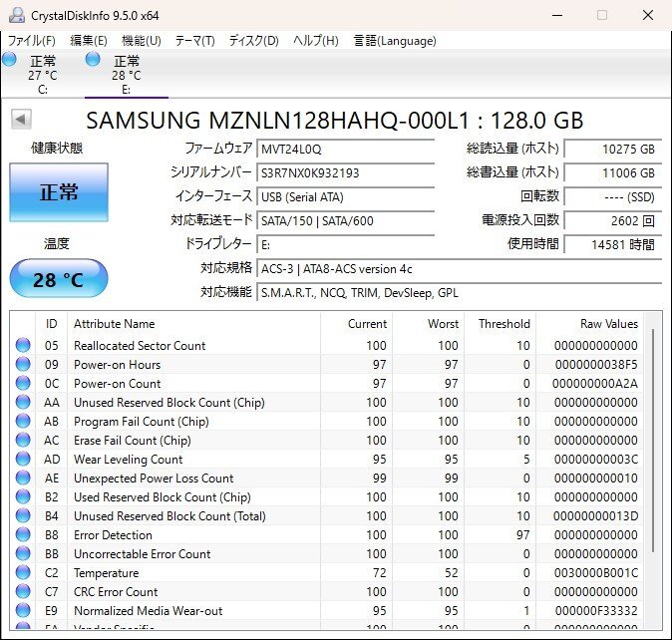The width and height of the screenshot is (672, 640).
Task: Click the status icon for Reallocated Sector Count
Action: pyautogui.click(x=23, y=345)
